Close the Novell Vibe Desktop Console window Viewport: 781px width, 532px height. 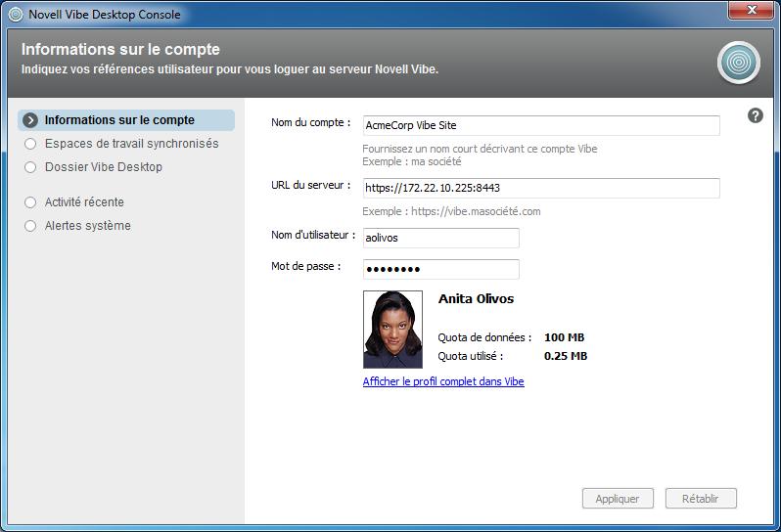[752, 10]
